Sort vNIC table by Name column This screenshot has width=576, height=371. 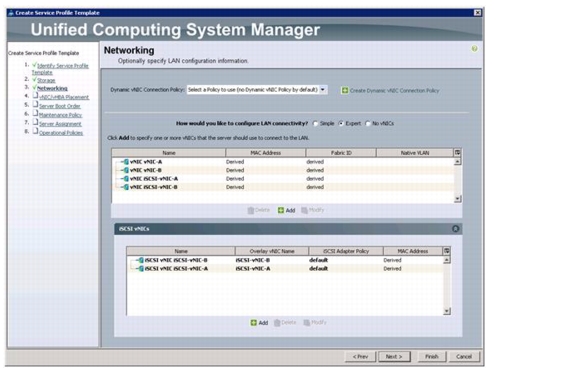(169, 153)
